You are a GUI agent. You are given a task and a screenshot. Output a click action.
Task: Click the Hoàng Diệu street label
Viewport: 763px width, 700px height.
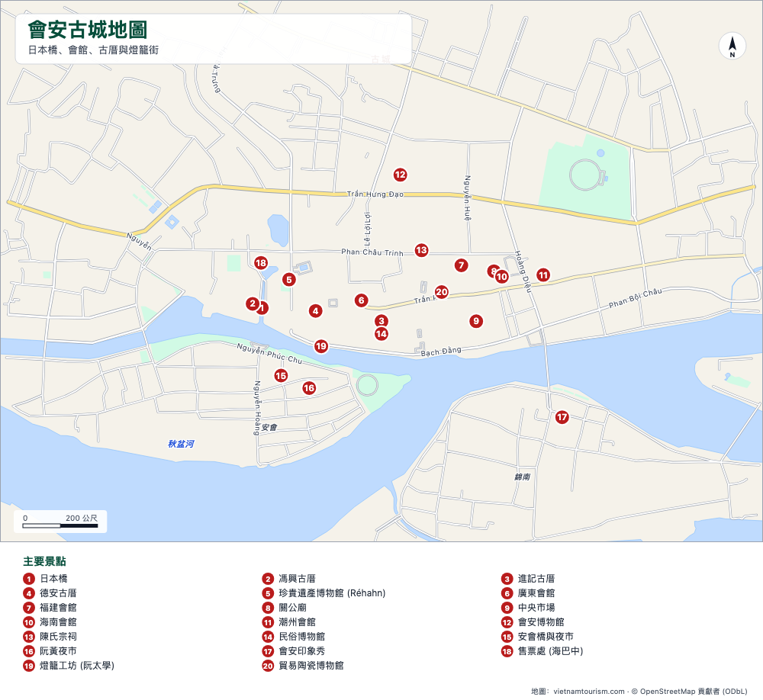522,271
